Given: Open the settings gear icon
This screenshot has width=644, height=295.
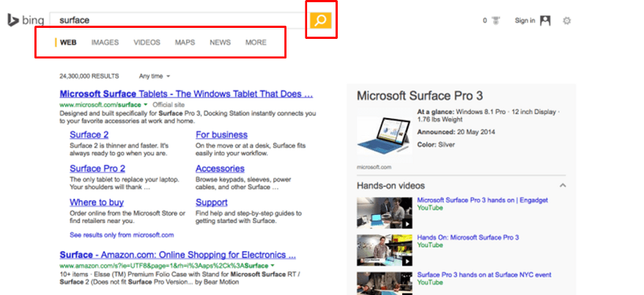Looking at the screenshot, I should pyautogui.click(x=567, y=21).
